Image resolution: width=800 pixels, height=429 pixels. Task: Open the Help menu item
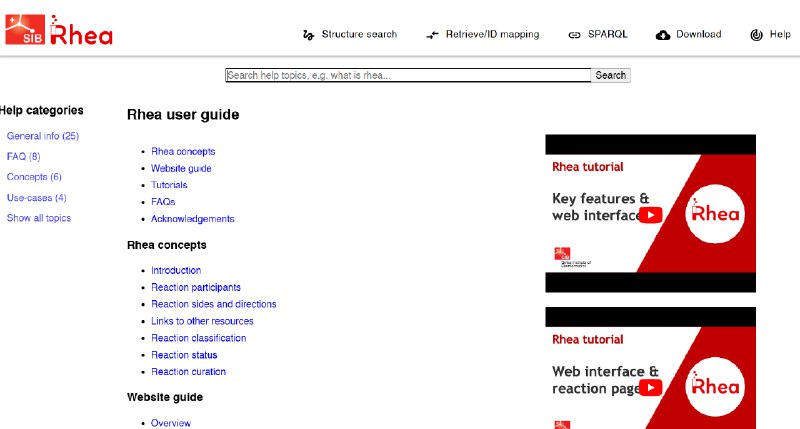tap(780, 34)
